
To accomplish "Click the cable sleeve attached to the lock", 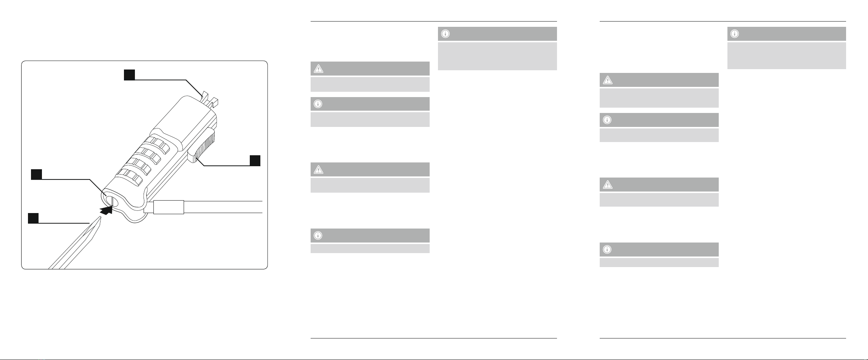I will (x=169, y=207).
